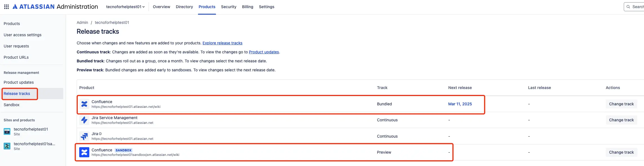Image resolution: width=644 pixels, height=166 pixels.
Task: Click the SANDBOX badge next to Confluence
Action: (124, 150)
